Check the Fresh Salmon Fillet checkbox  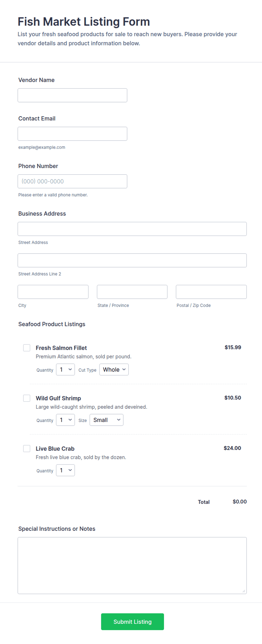click(x=27, y=348)
